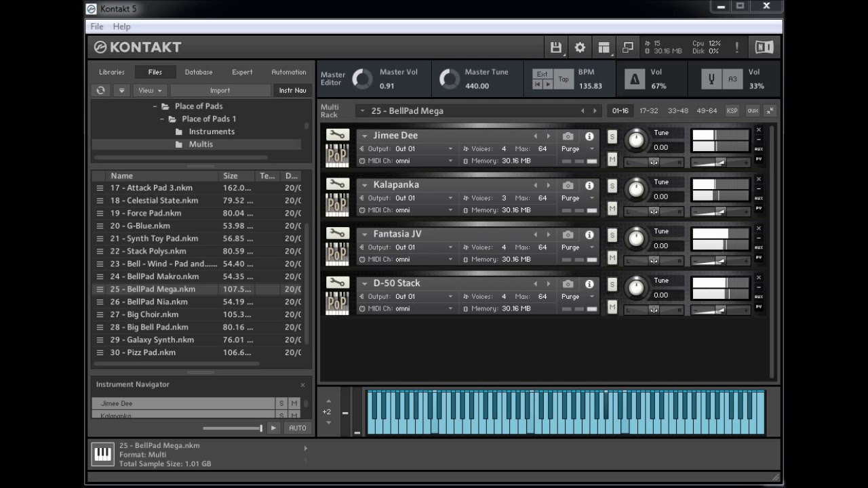
Task: Switch to the Database tab
Action: (x=199, y=72)
